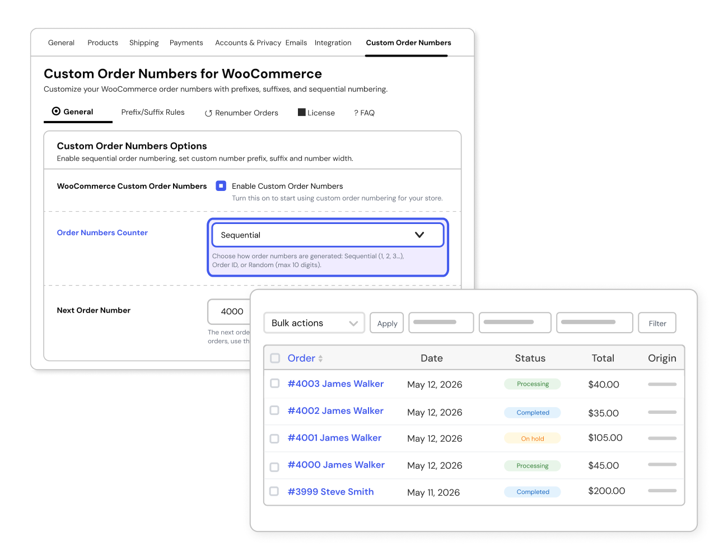Open placeholder filter dropdown beside Filter button

click(x=595, y=323)
